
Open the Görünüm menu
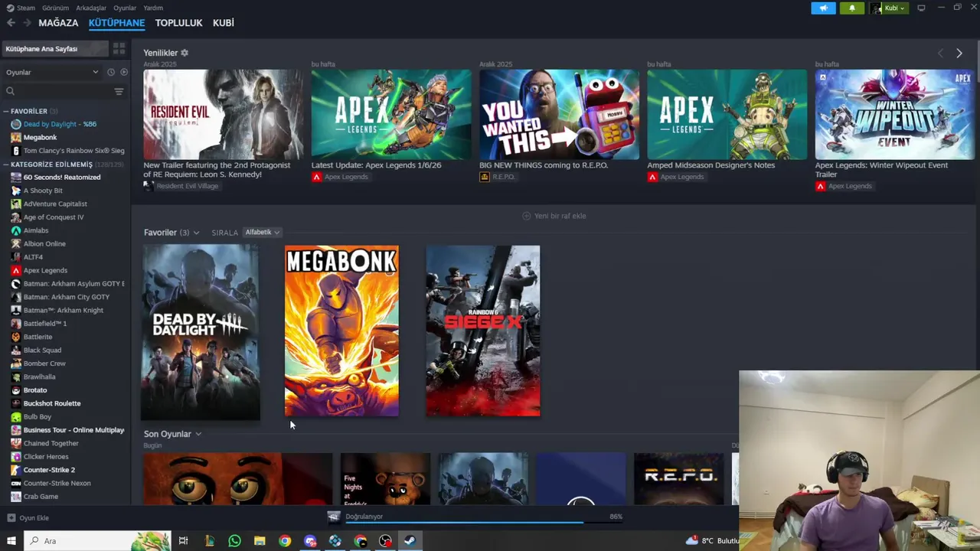[55, 8]
